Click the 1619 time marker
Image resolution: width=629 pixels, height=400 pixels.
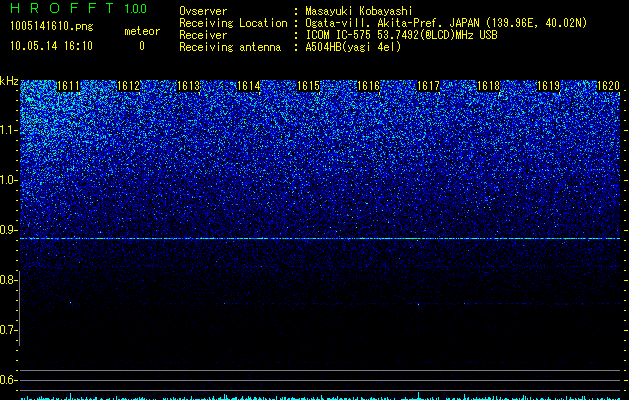548,86
